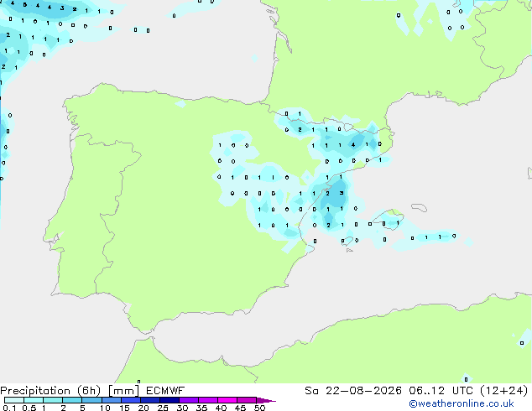532x411 pixels.
Task: Click the 35–40 mm violet legend swatch
Action: tap(208, 400)
